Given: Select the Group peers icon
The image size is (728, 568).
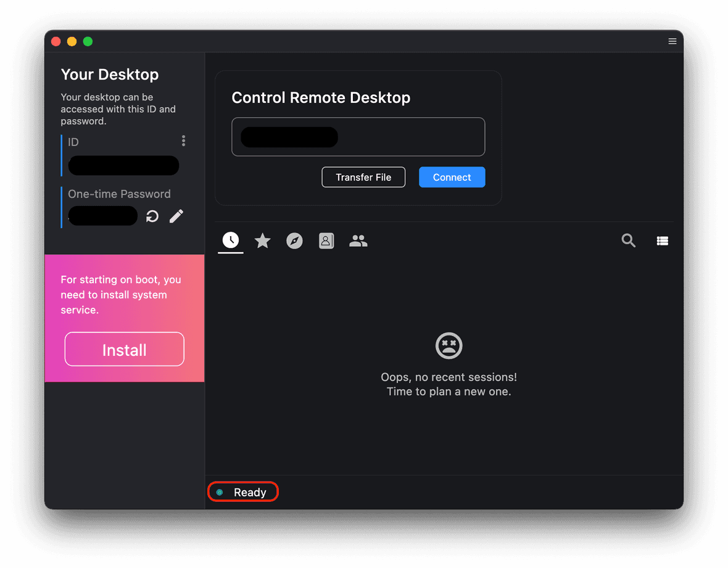Looking at the screenshot, I should pyautogui.click(x=358, y=241).
